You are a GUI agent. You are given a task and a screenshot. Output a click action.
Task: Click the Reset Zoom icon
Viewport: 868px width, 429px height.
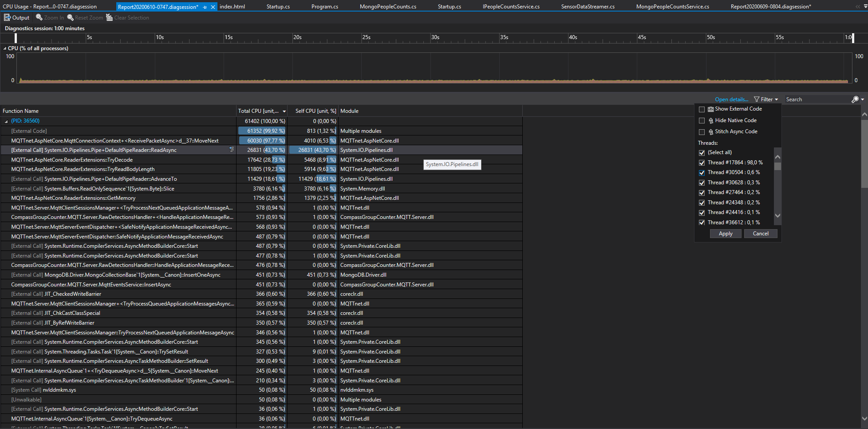click(70, 17)
